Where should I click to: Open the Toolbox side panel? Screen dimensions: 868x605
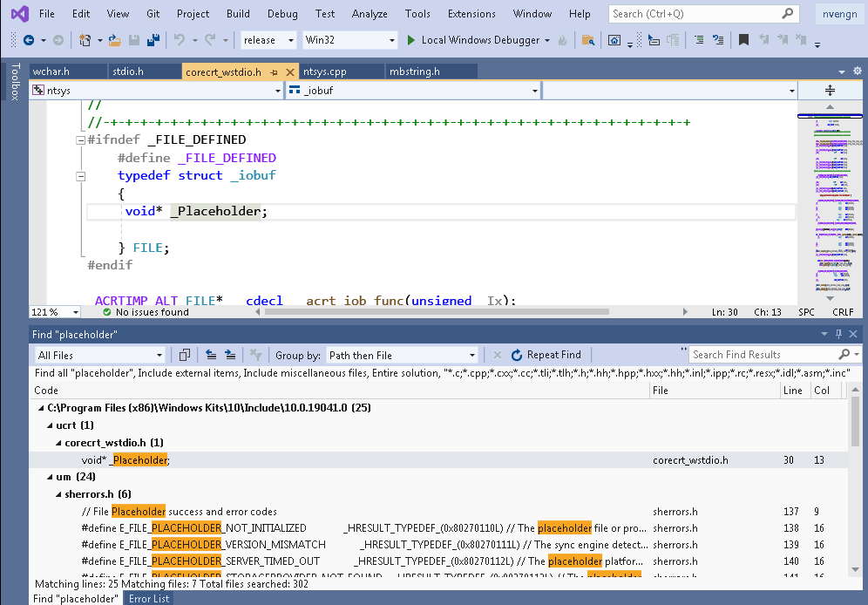pos(15,82)
